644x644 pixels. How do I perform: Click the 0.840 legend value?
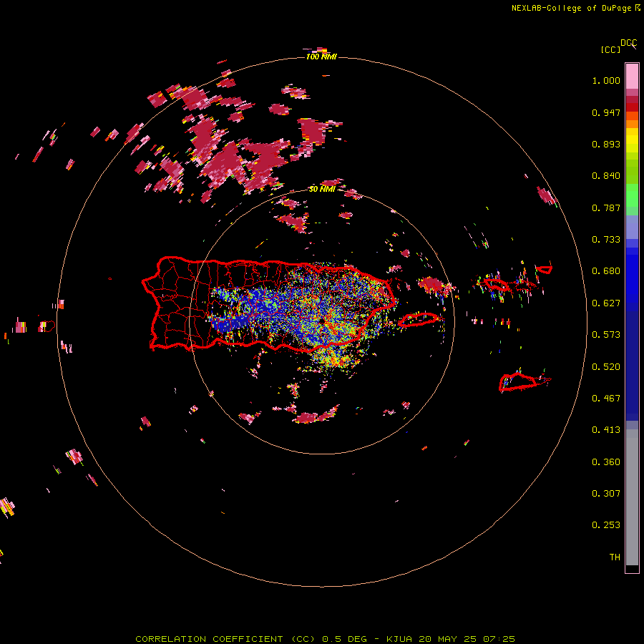[x=606, y=176]
